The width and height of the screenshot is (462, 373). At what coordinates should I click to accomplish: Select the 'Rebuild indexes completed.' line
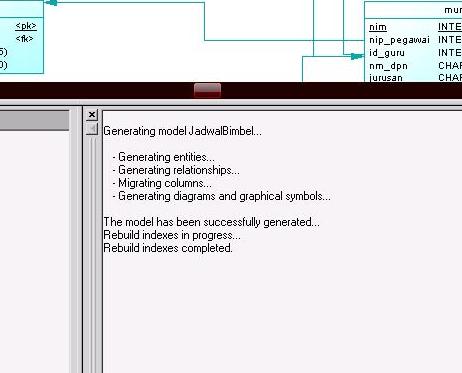coord(168,248)
